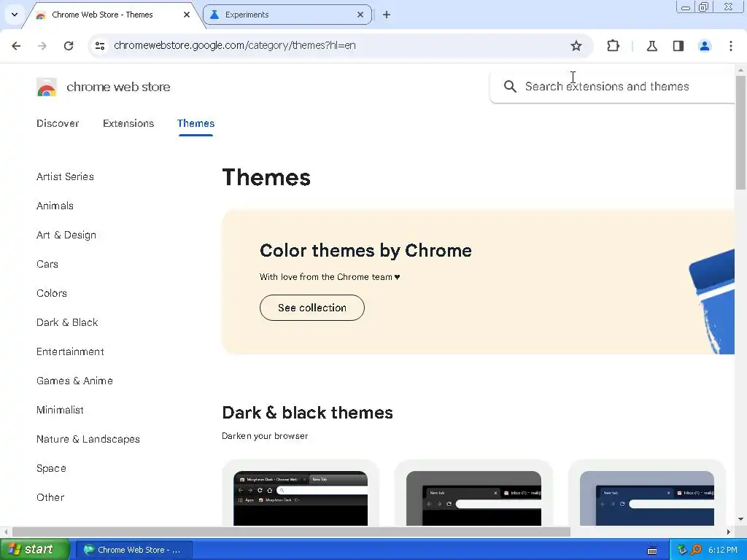Image resolution: width=747 pixels, height=560 pixels.
Task: Switch to the Experiments tab
Action: click(x=287, y=15)
